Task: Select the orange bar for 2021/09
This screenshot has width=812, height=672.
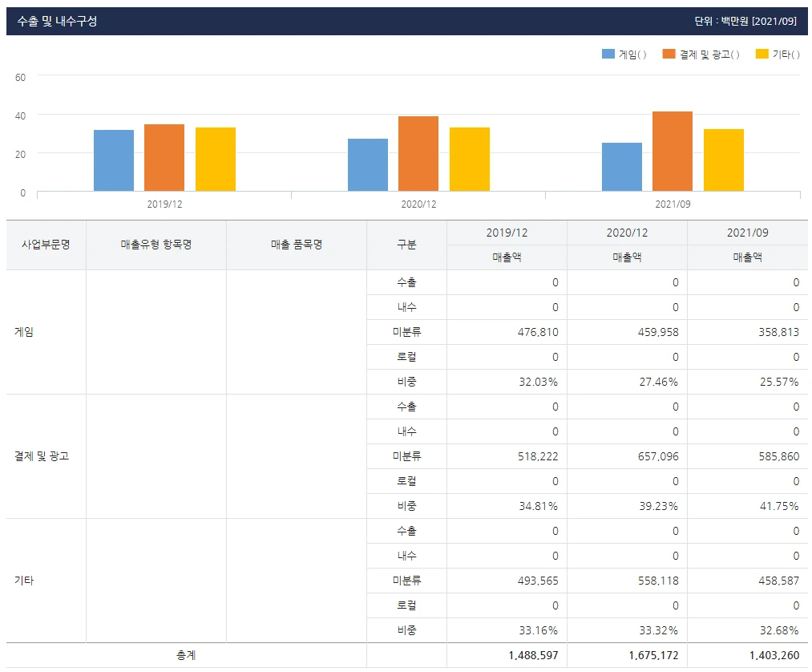Action: coord(673,152)
